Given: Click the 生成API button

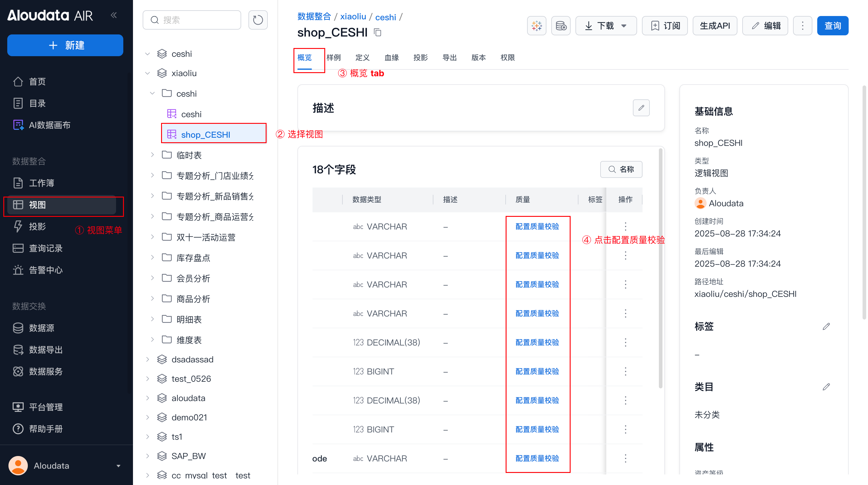Looking at the screenshot, I should (714, 26).
